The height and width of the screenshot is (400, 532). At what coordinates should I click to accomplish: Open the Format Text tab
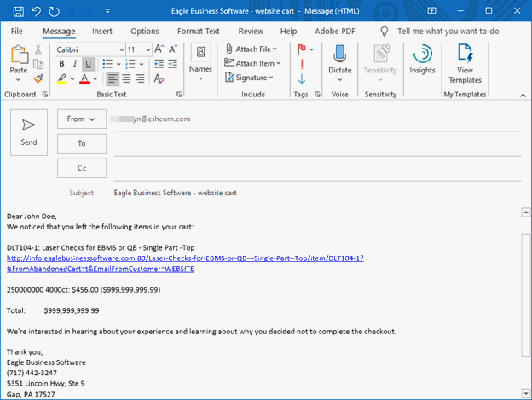[x=198, y=32]
